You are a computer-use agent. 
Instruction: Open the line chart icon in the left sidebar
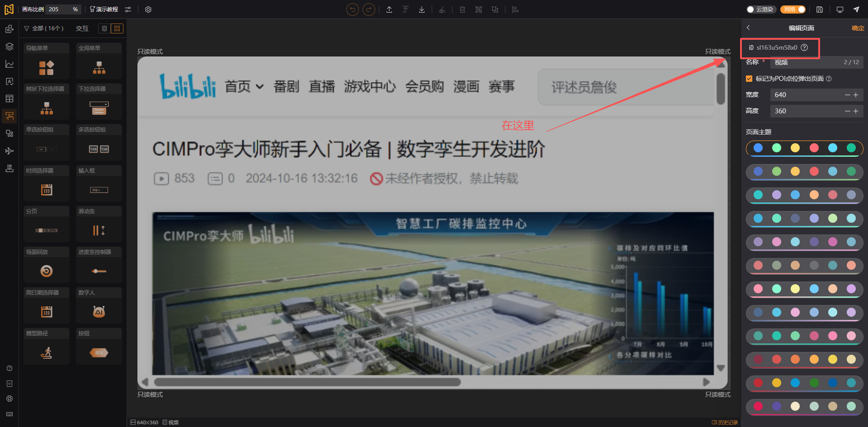pos(9,64)
